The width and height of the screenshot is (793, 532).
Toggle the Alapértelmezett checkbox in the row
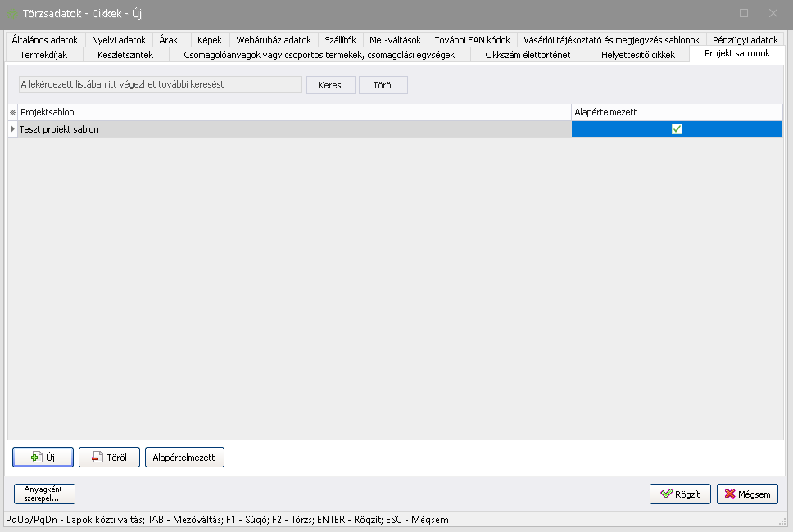point(677,129)
